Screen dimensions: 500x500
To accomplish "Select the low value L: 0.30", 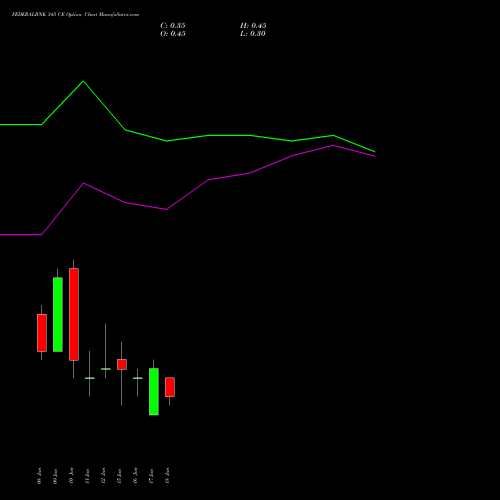I will coord(253,34).
